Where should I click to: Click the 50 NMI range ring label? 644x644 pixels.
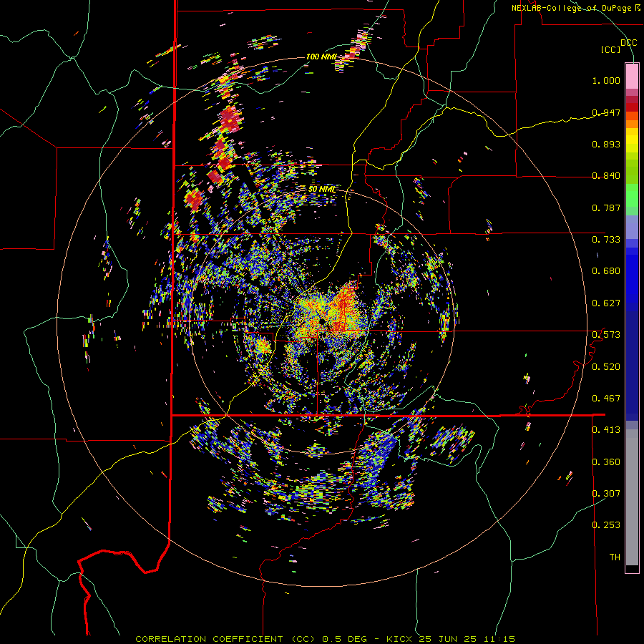click(x=321, y=189)
